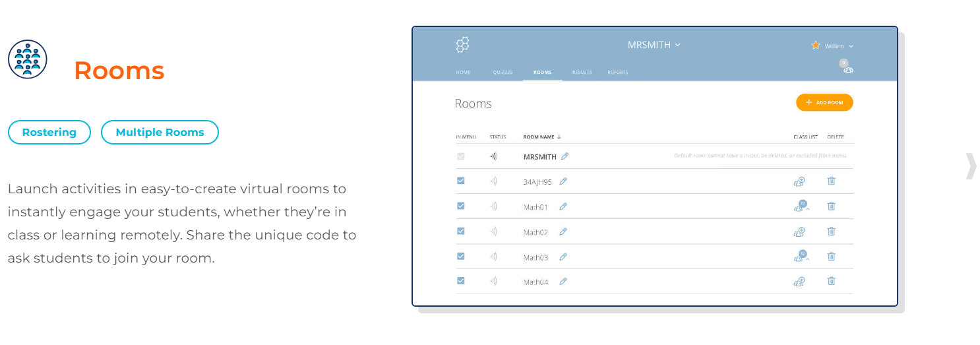Click the MRSMITH room name in the table
This screenshot has height=345, width=980.
point(539,157)
